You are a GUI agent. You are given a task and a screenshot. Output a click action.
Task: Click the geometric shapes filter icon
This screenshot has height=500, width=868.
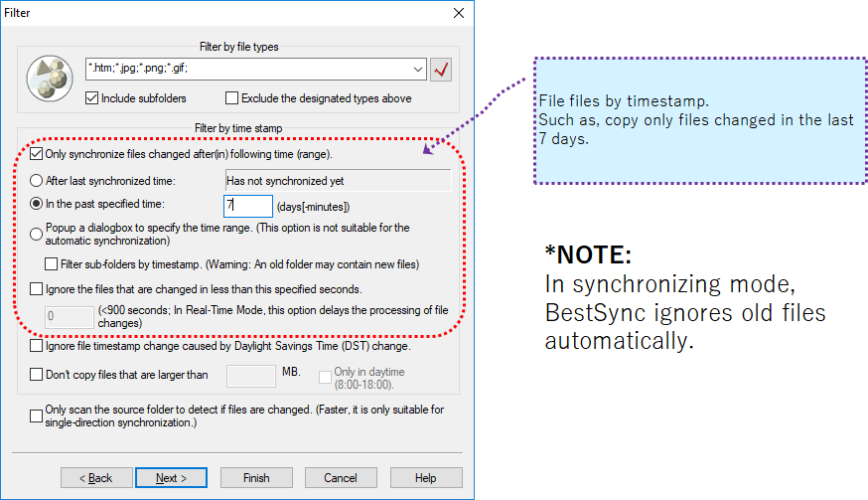point(50,79)
